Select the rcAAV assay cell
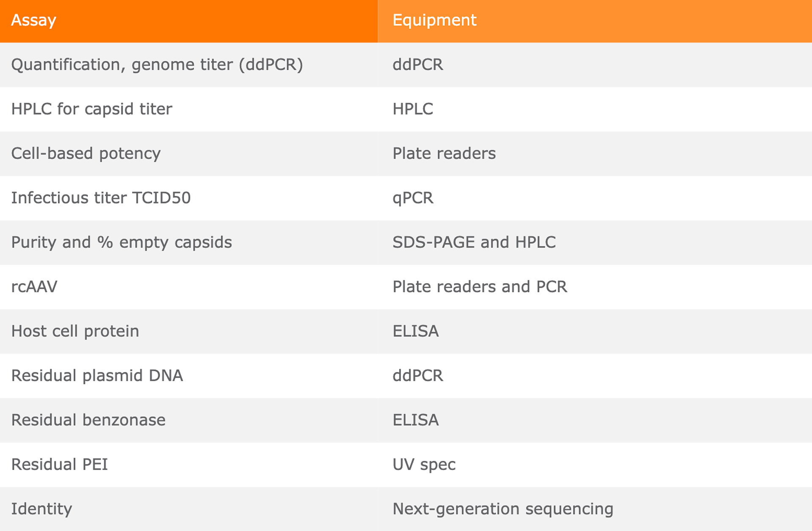Screen dimensions: 812x531 tap(189, 287)
